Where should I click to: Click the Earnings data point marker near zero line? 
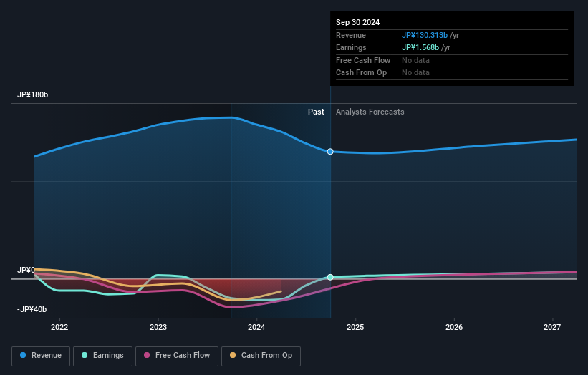[x=330, y=277]
